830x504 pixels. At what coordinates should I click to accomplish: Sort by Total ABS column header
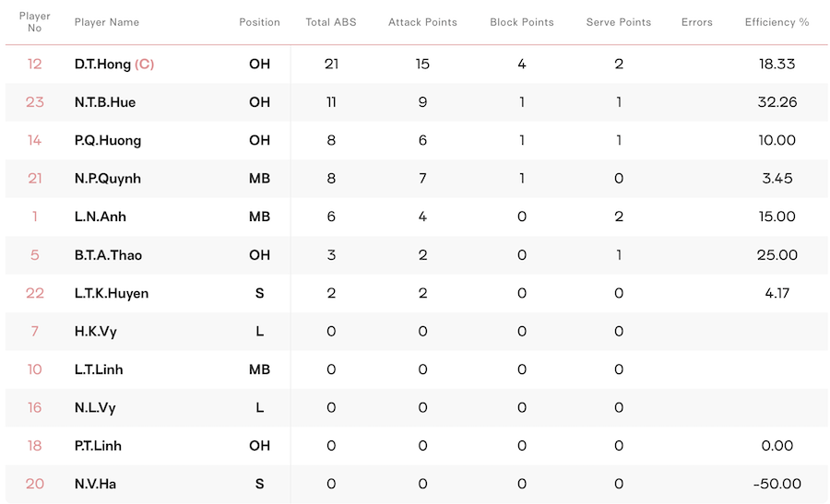point(331,22)
